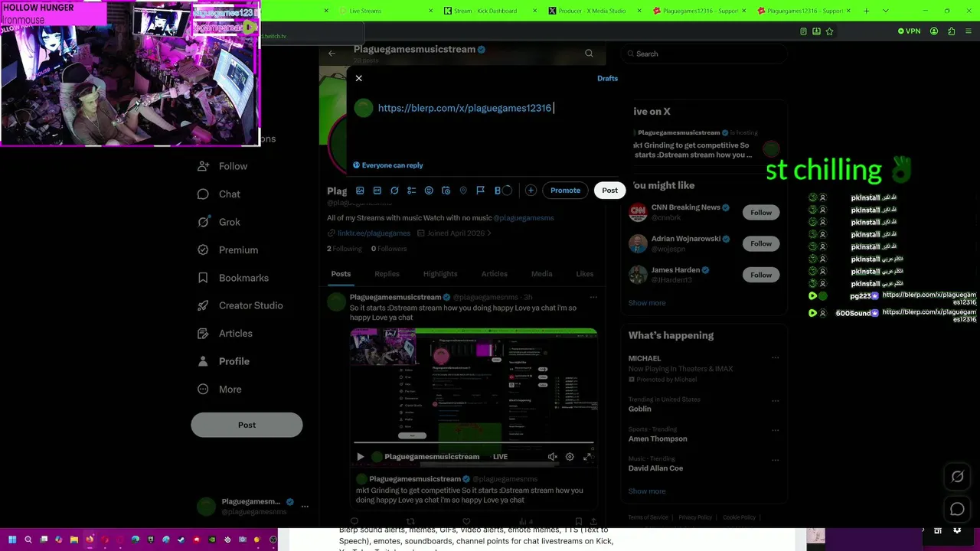Open options for David Allan Coe trend
The height and width of the screenshot is (551, 980).
[x=775, y=460]
